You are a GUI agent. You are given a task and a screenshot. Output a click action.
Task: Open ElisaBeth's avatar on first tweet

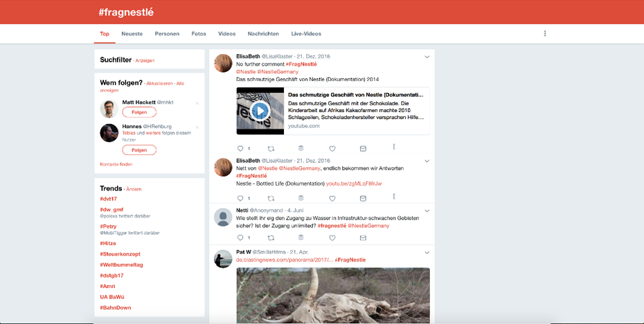pyautogui.click(x=223, y=63)
